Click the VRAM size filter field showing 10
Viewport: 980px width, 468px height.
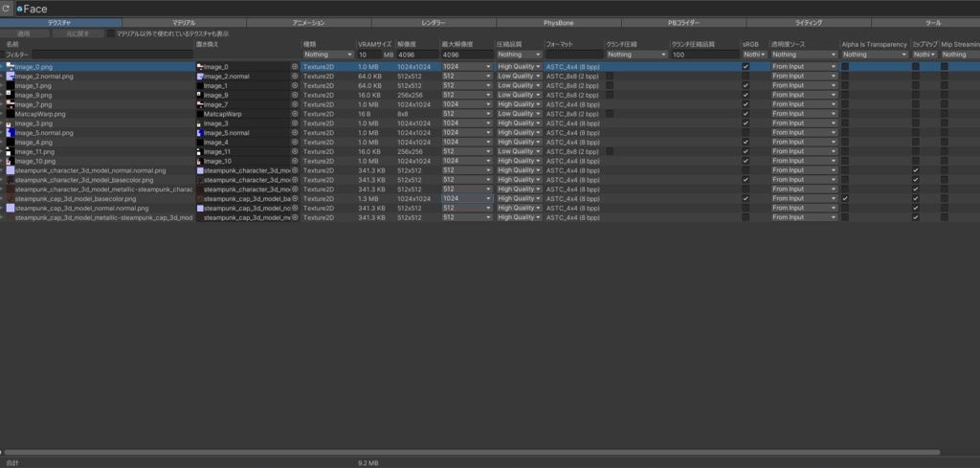(x=368, y=55)
